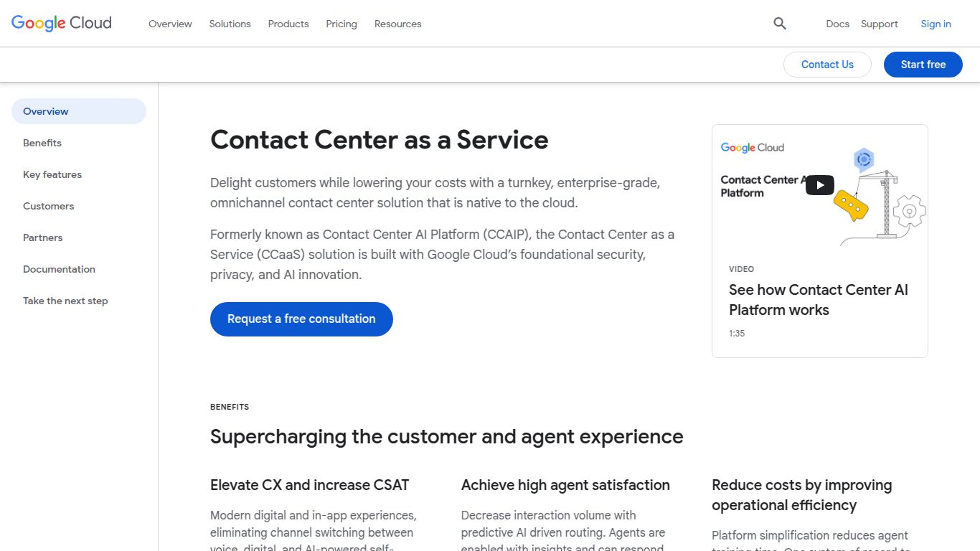Screen dimensions: 980x551
Task: Open the Solutions navigation menu
Action: click(230, 24)
